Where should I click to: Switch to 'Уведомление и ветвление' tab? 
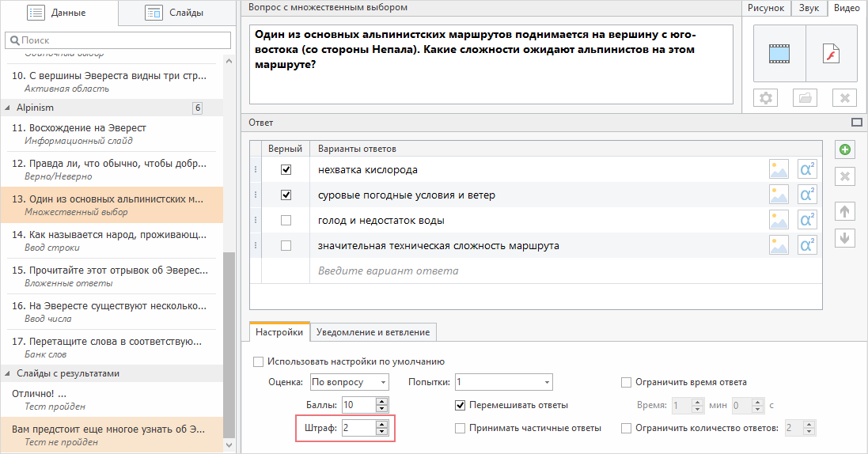point(373,332)
